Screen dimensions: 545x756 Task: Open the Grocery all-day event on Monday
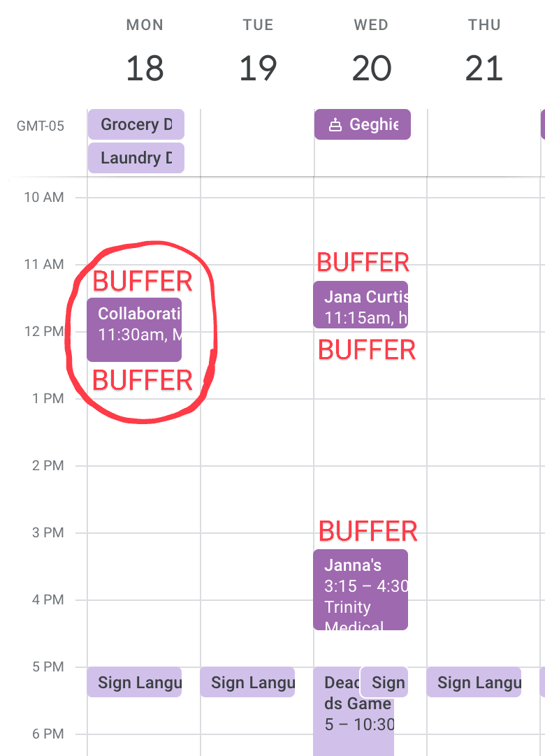[x=136, y=124]
